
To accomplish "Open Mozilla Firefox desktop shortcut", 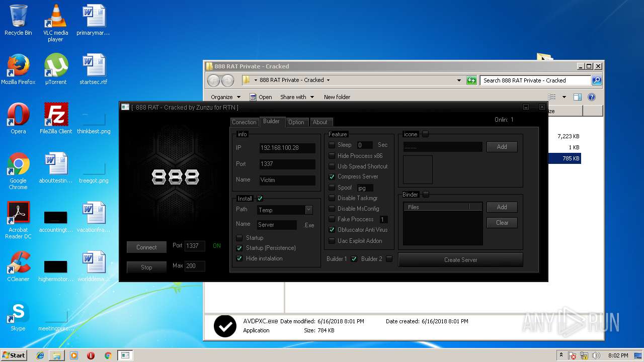I will tap(18, 69).
